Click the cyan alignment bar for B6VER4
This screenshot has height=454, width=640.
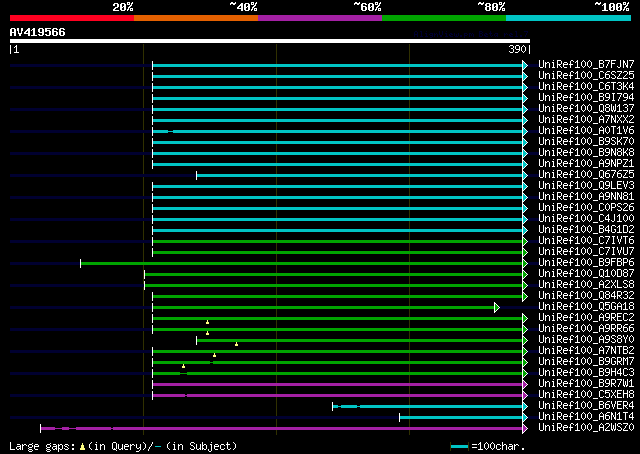tap(428, 407)
